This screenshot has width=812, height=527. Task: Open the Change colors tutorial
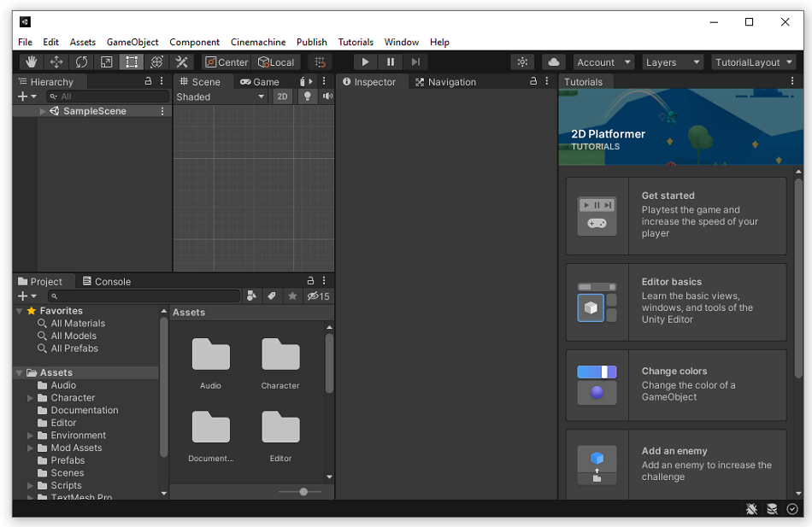676,385
